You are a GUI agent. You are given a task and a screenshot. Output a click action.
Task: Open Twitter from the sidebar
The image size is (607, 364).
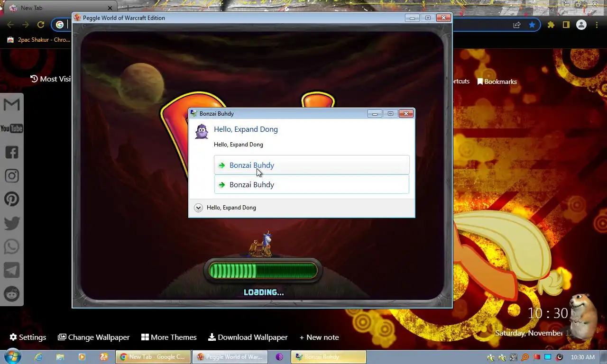point(12,223)
